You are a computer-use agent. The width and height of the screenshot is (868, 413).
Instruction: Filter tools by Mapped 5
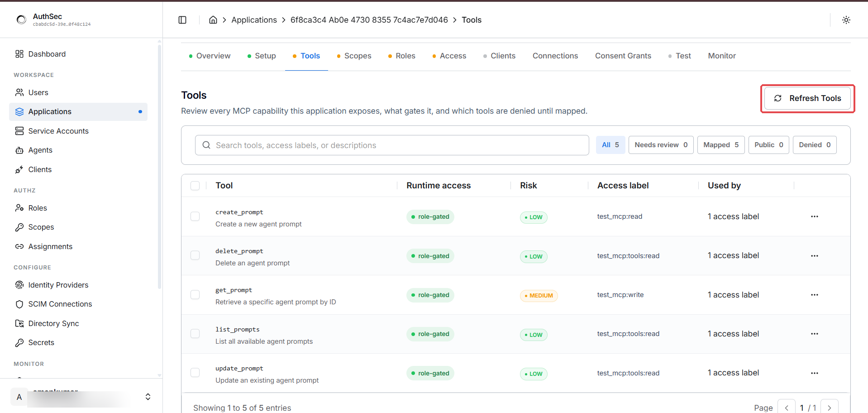pyautogui.click(x=721, y=145)
